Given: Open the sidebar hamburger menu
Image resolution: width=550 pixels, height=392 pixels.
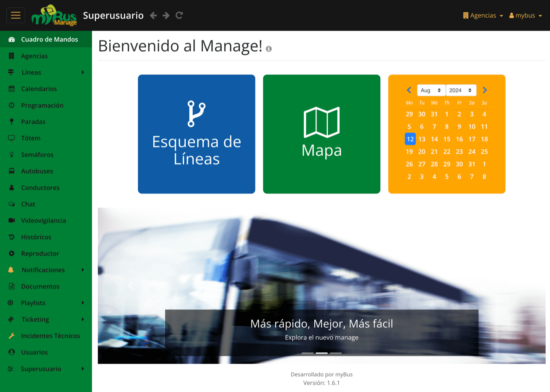Looking at the screenshot, I should pos(15,15).
